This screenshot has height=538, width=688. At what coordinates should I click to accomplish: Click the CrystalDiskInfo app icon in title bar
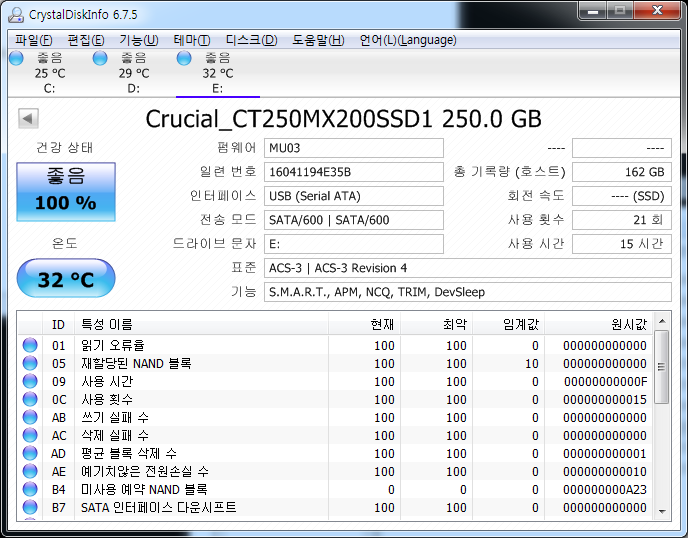[x=16, y=14]
